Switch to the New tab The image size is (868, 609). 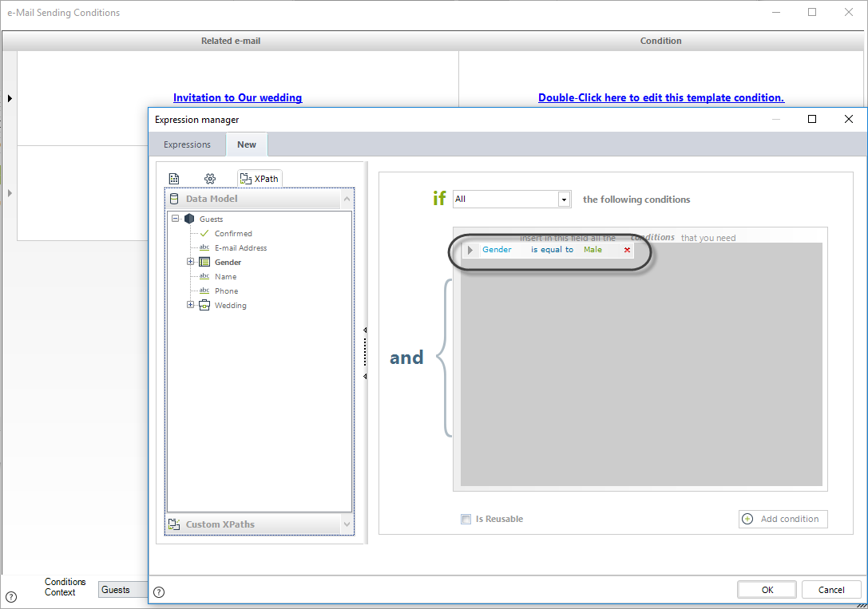point(247,144)
